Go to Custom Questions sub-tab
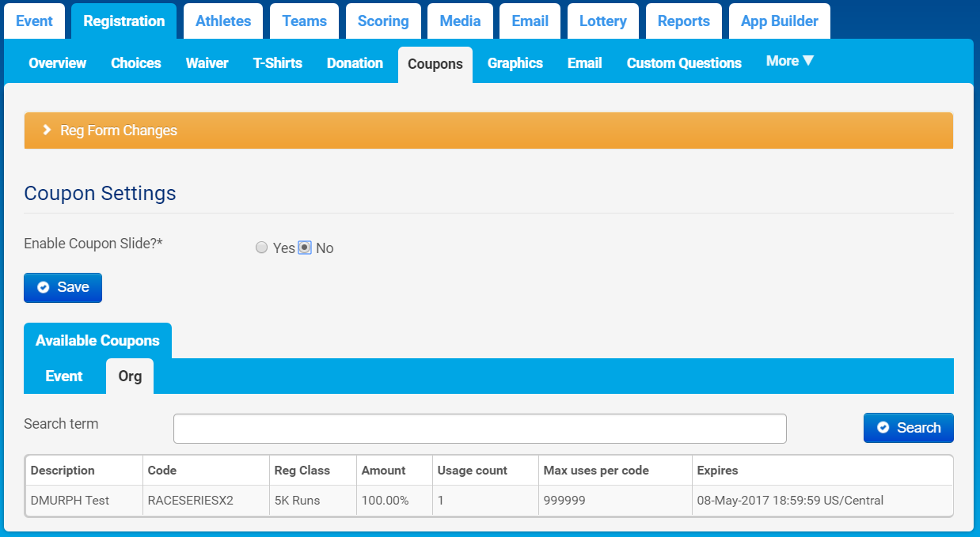Viewport: 980px width, 537px height. tap(684, 63)
